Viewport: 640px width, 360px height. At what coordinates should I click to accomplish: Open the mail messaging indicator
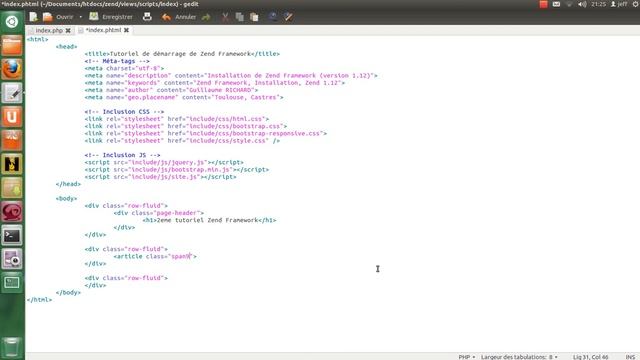(556, 4)
